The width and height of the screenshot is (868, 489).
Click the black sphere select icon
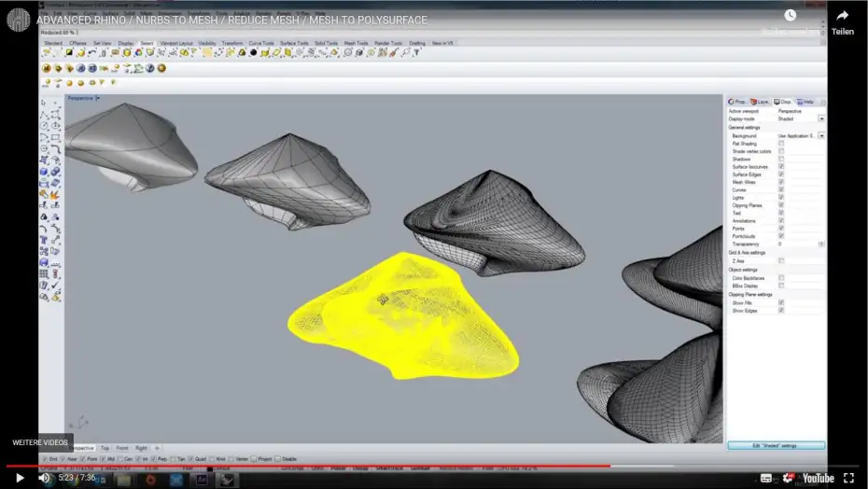coord(253,52)
